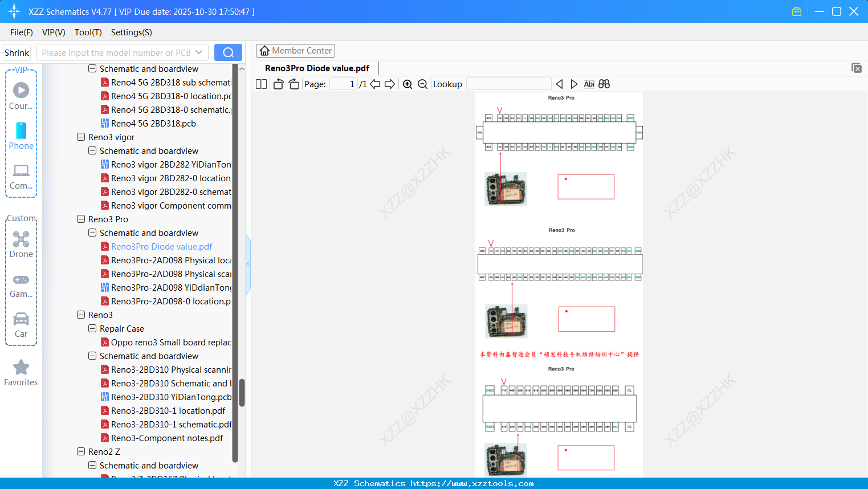This screenshot has height=489, width=868.
Task: Open Reno3Pro-2AD098 Physical location file
Action: 166,260
